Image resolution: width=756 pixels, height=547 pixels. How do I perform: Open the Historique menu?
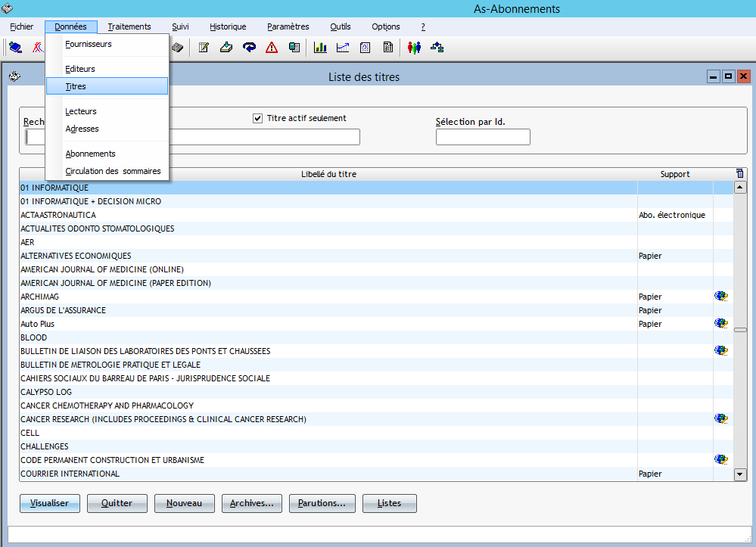click(x=228, y=26)
